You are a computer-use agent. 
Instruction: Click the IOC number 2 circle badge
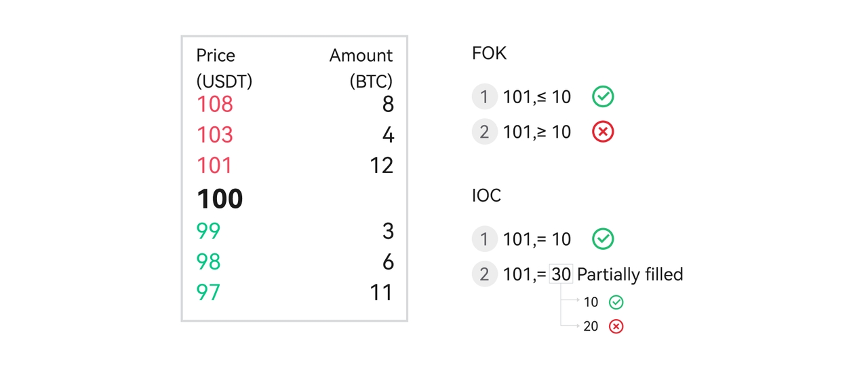tap(484, 274)
